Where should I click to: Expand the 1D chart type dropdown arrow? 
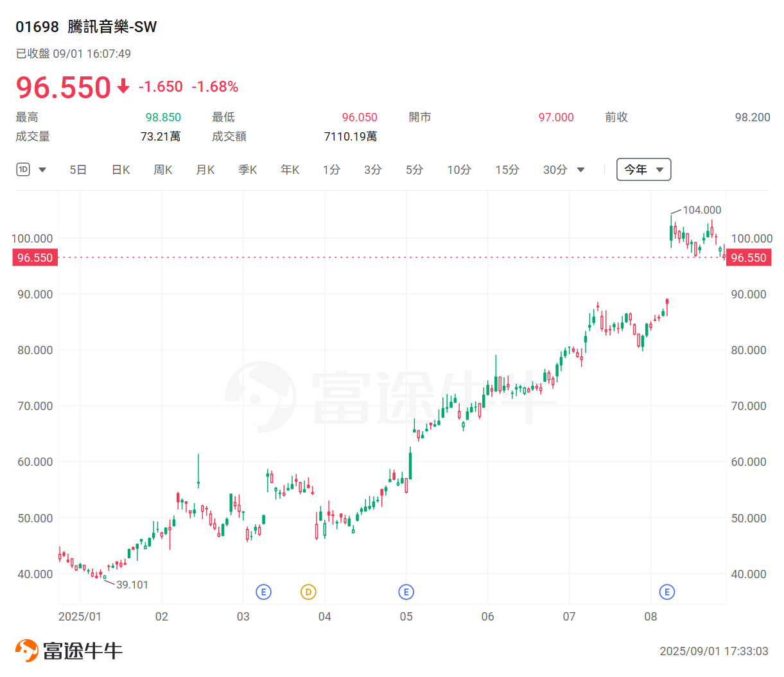tap(42, 169)
